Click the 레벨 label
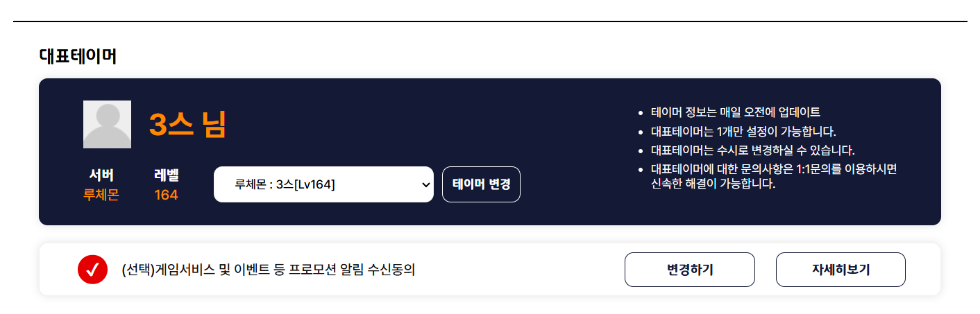The height and width of the screenshot is (314, 980). pos(167,175)
